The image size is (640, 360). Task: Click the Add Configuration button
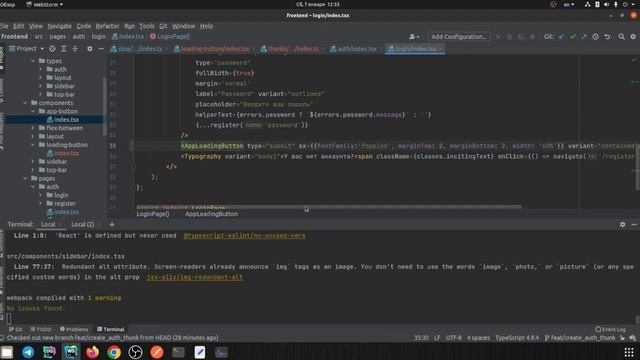tap(459, 37)
